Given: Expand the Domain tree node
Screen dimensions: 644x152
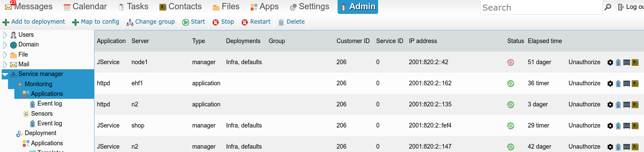Looking at the screenshot, I should pos(5,45).
